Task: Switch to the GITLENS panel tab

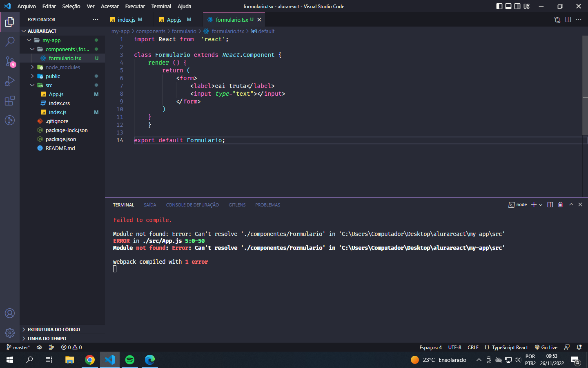Action: click(237, 205)
